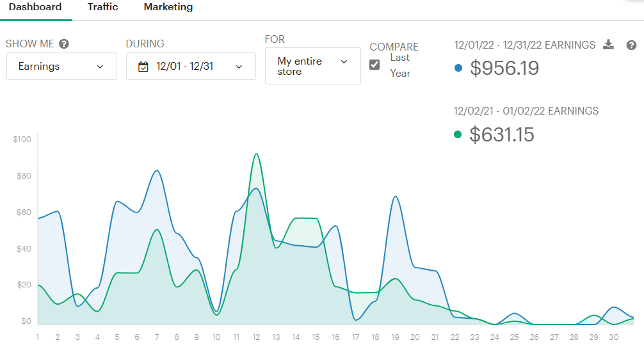Uncheck the Compare Last Year checkbox
This screenshot has width=644, height=345.
(374, 64)
